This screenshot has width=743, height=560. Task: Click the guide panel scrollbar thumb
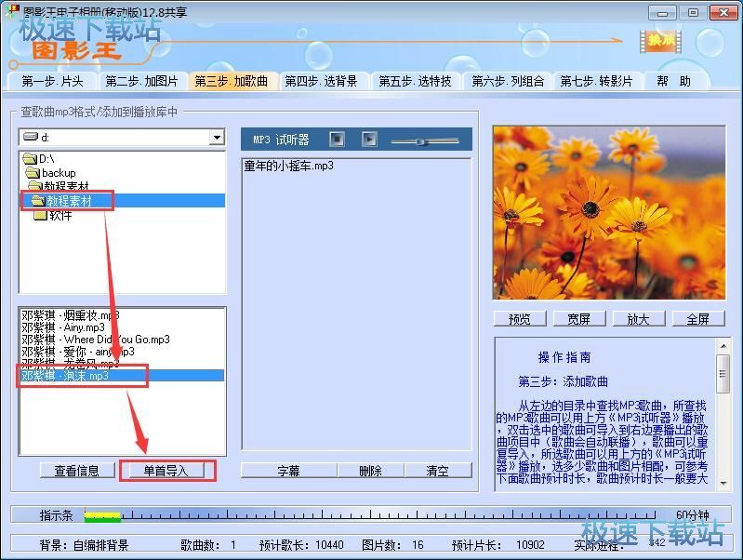[x=723, y=374]
